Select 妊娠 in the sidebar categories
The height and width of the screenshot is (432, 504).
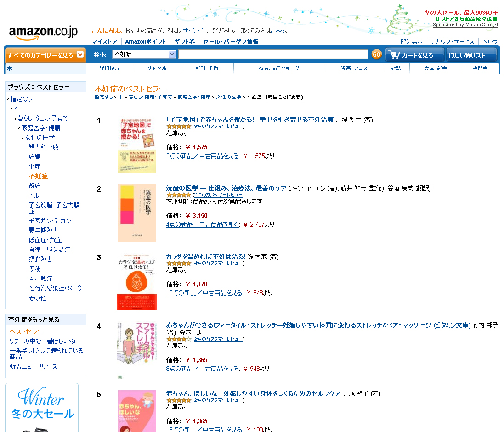tap(35, 157)
